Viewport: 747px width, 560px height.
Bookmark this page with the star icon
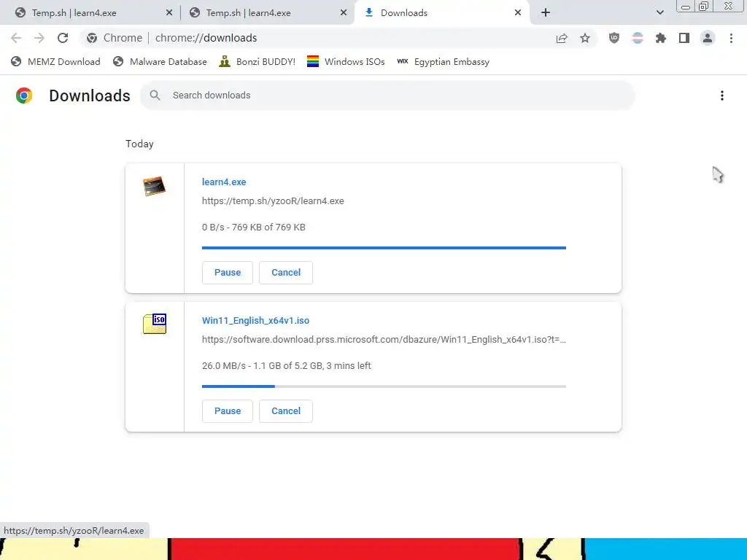[x=585, y=38]
